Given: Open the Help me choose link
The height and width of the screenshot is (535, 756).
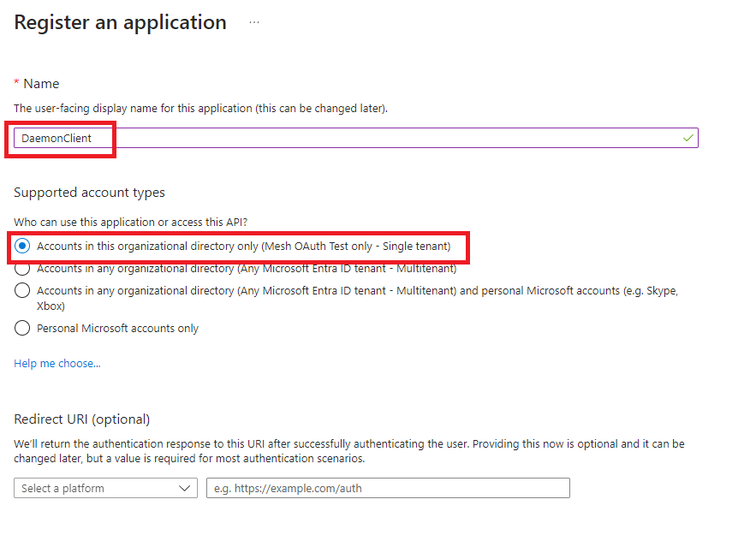Looking at the screenshot, I should (x=57, y=364).
